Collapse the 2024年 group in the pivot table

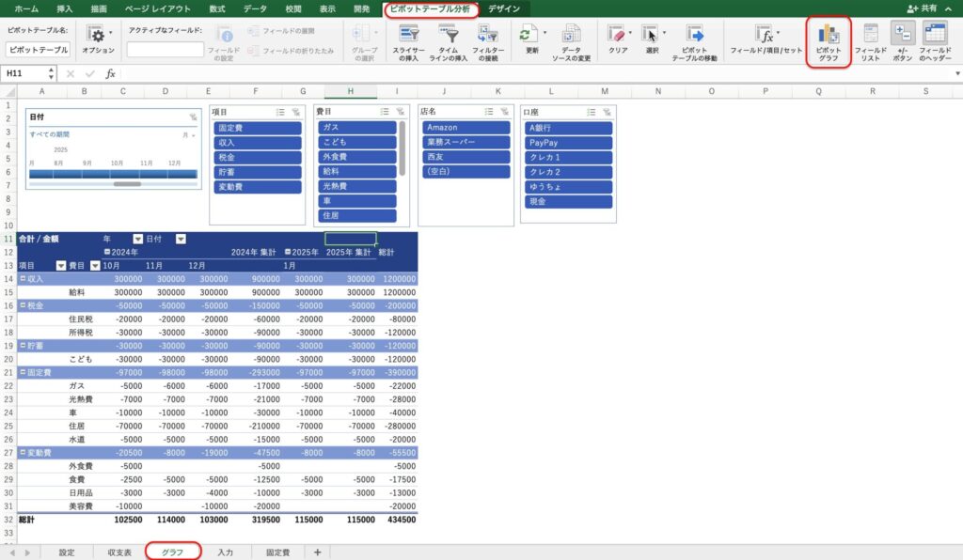click(x=106, y=253)
